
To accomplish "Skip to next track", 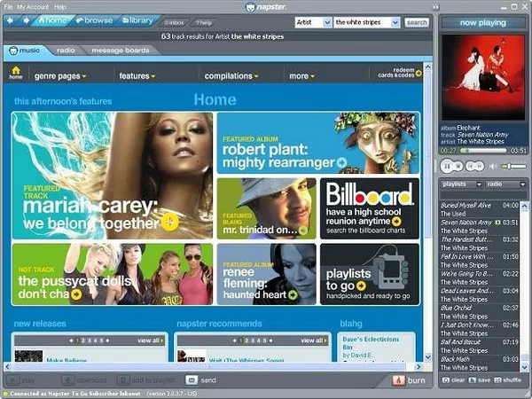I will point(480,167).
